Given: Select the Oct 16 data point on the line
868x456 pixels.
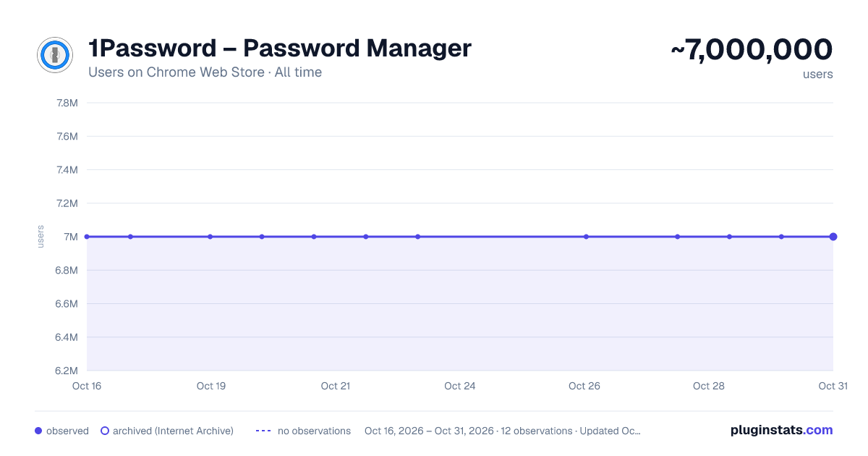Looking at the screenshot, I should [87, 237].
